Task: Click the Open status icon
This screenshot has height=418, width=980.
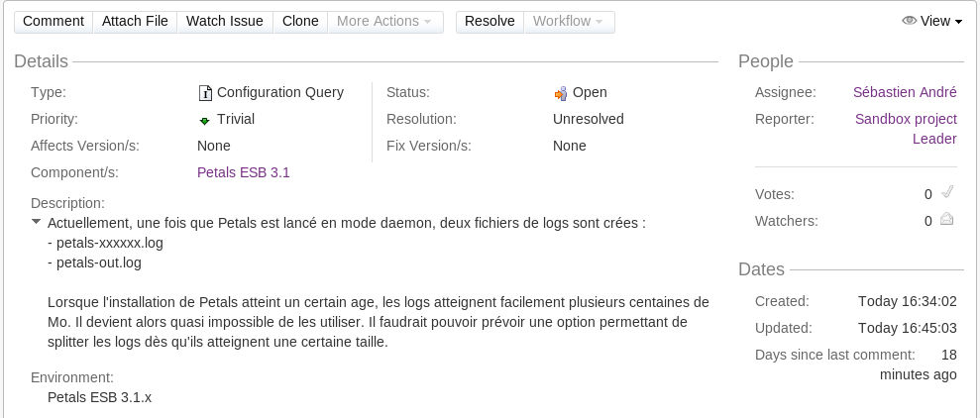Action: coord(561,93)
